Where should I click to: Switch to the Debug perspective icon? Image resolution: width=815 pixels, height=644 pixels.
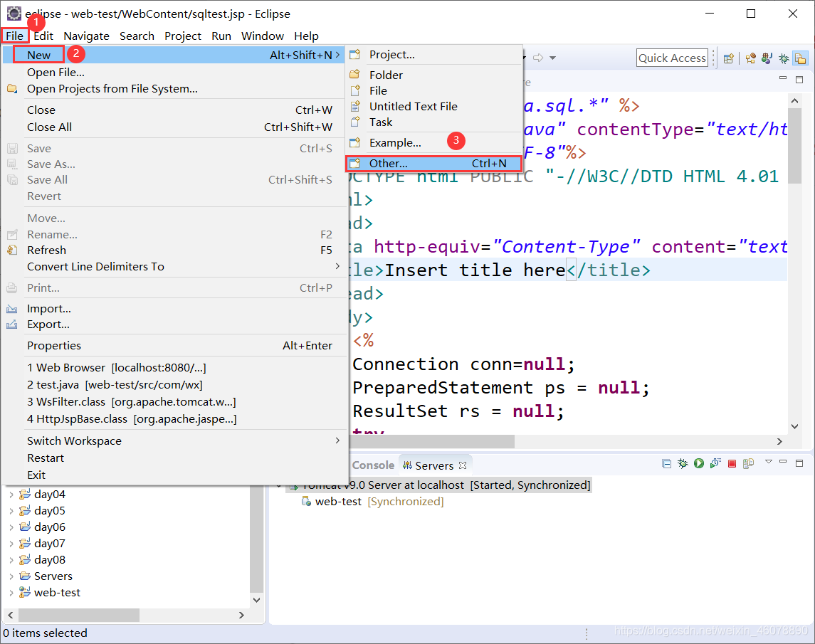click(784, 58)
